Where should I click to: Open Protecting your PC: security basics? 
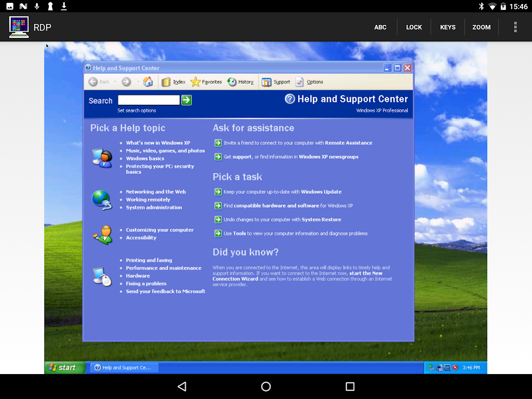(x=160, y=169)
